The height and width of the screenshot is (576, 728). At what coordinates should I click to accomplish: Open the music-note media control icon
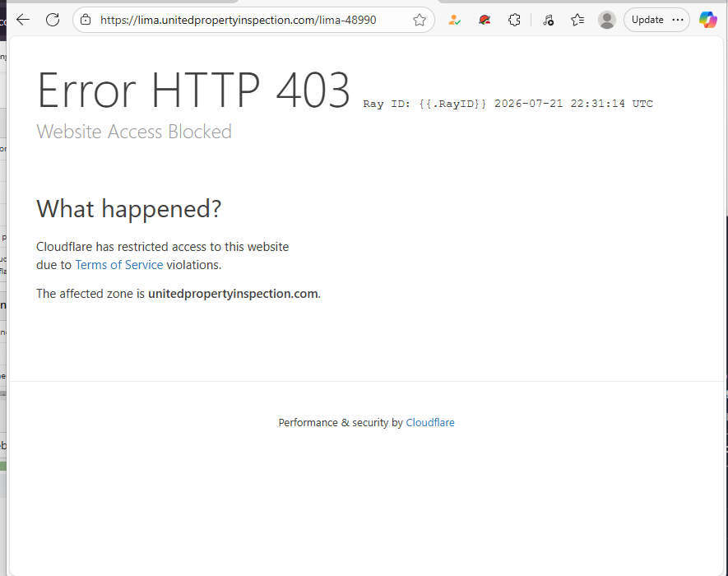pos(549,20)
